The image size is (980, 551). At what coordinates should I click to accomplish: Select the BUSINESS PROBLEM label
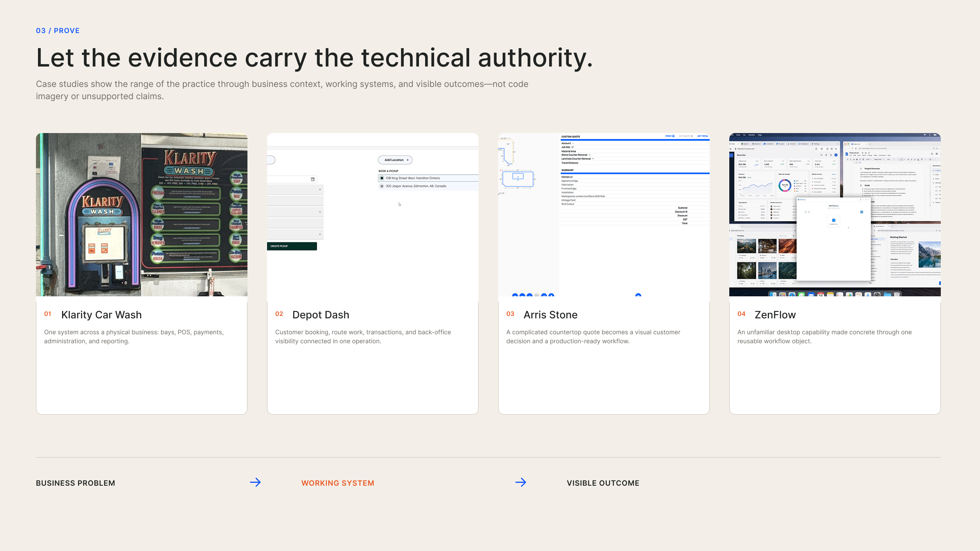point(76,483)
